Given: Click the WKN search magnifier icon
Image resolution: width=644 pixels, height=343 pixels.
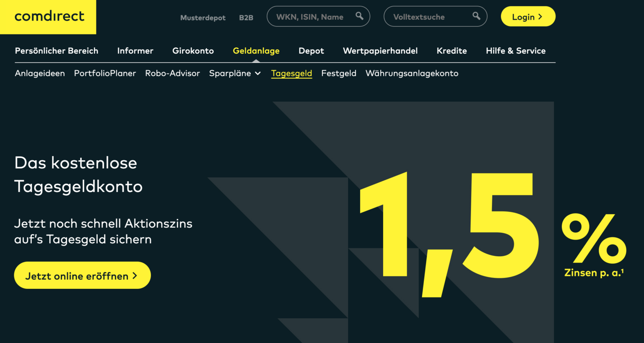Looking at the screenshot, I should (x=359, y=16).
